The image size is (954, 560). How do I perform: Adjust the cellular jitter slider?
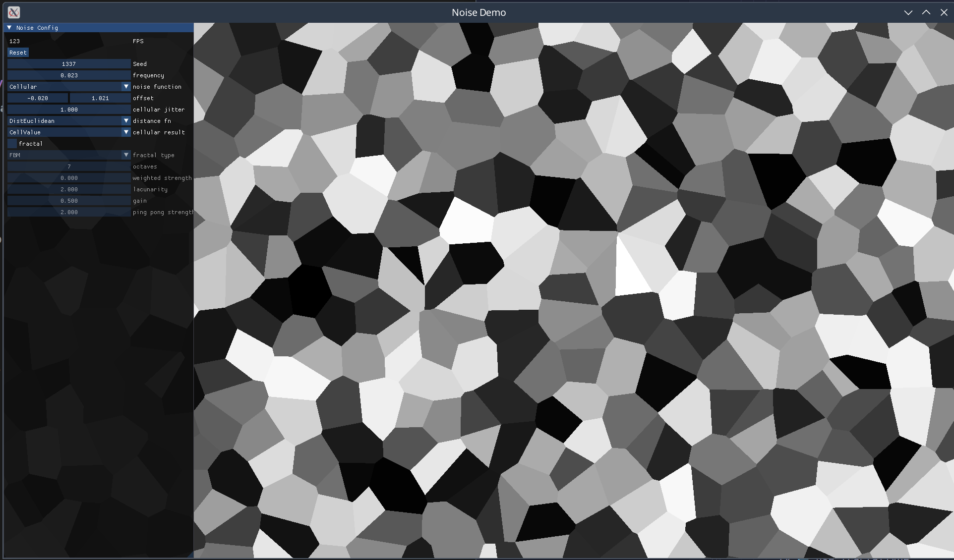[69, 110]
